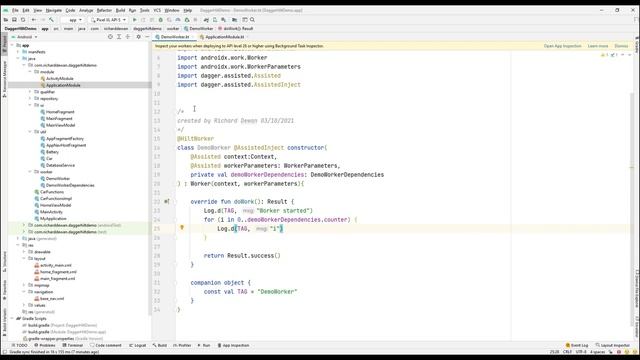Navigate back using the arrow icon
This screenshot has width=640, height=360.
34,20
